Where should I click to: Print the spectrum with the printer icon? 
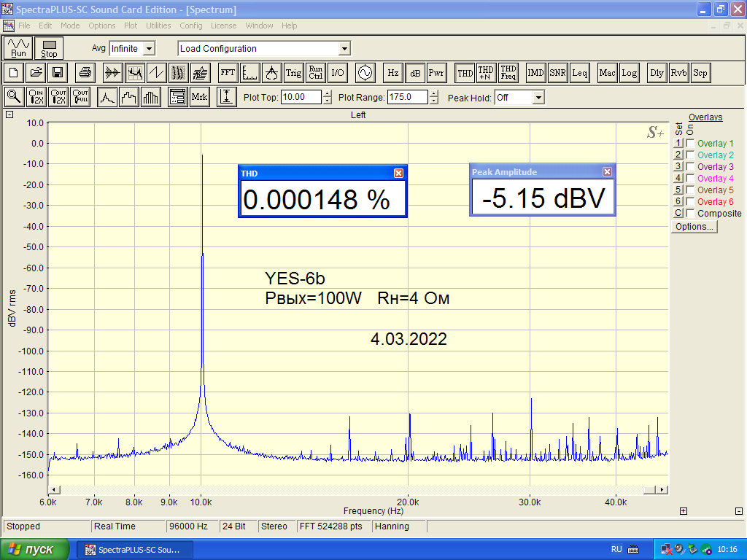click(85, 73)
